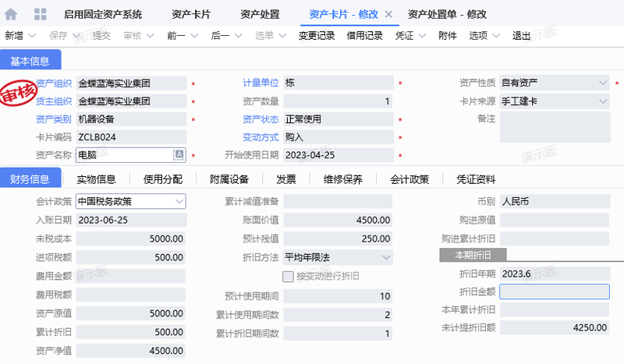
Task: Switch to 资产处置单 - 修改 tab
Action: [x=447, y=14]
